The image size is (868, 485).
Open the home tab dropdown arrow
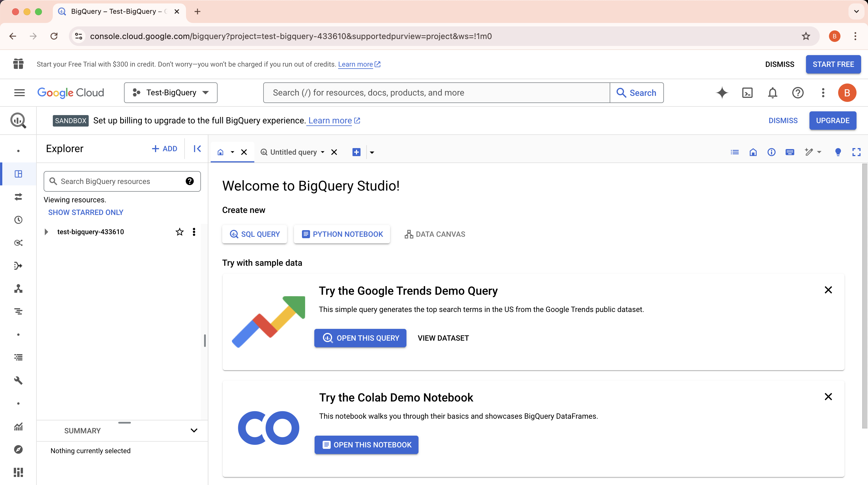pyautogui.click(x=232, y=152)
